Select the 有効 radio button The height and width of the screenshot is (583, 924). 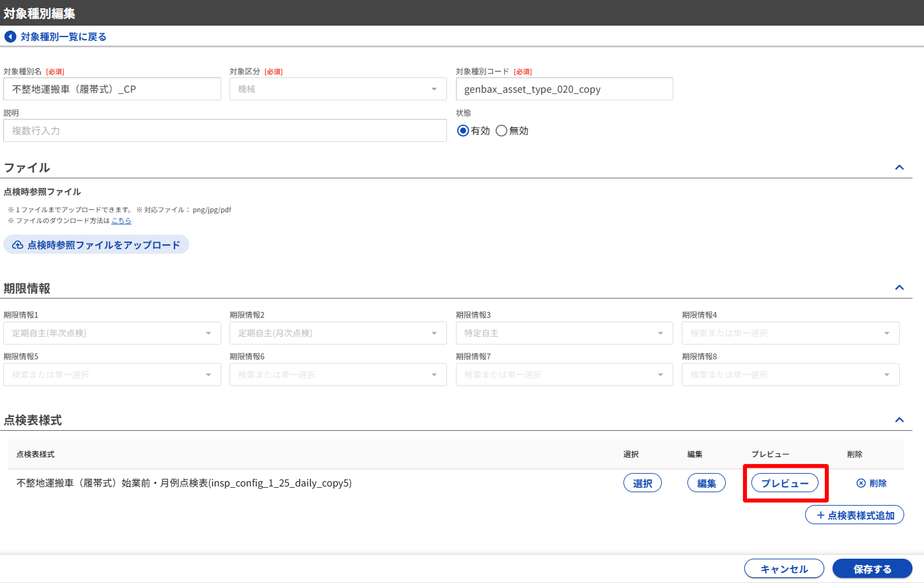pyautogui.click(x=463, y=130)
